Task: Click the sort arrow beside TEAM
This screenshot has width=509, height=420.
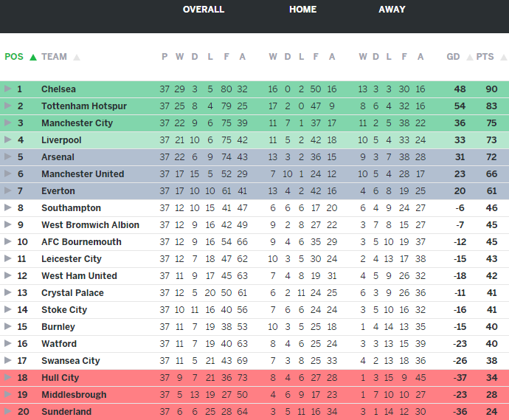Action: pyautogui.click(x=77, y=58)
